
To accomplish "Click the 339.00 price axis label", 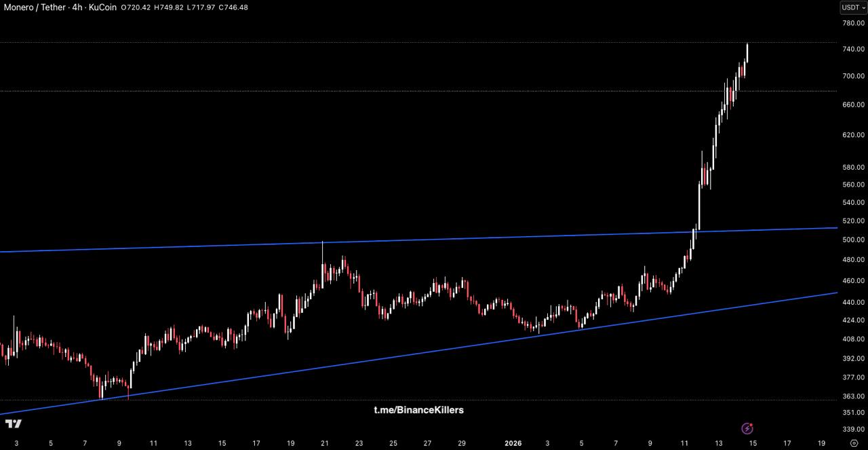I will pyautogui.click(x=853, y=429).
